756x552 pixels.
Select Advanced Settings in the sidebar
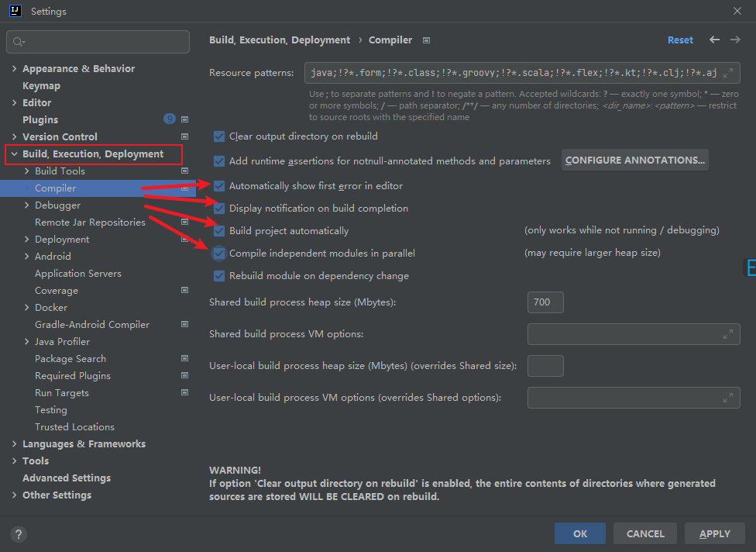click(x=67, y=478)
